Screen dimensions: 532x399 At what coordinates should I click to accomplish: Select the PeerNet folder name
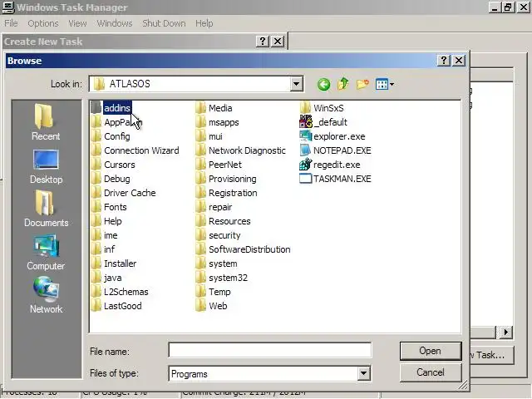(x=225, y=165)
